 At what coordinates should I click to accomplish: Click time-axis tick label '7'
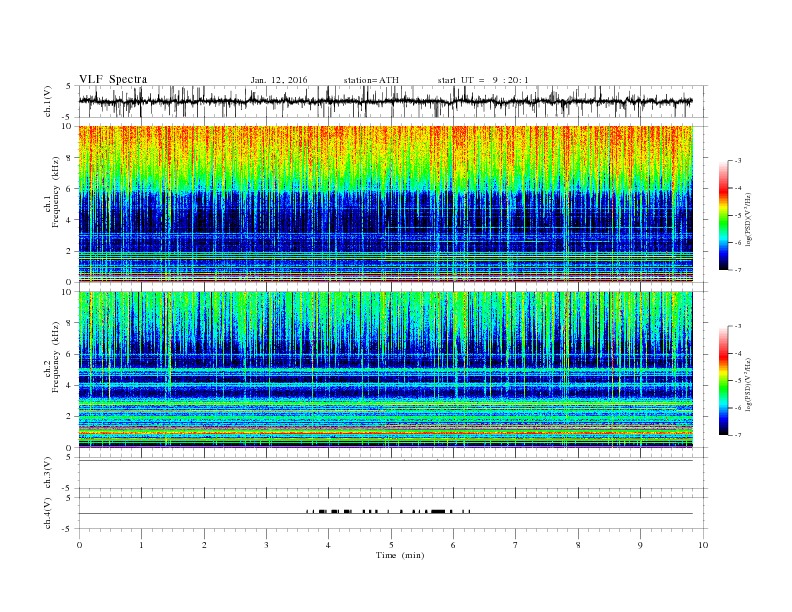(516, 545)
